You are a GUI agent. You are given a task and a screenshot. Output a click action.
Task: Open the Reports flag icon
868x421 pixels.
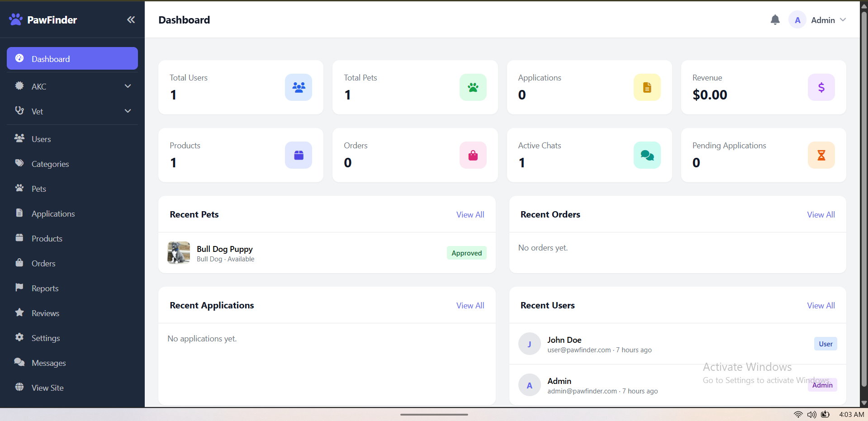coord(19,288)
